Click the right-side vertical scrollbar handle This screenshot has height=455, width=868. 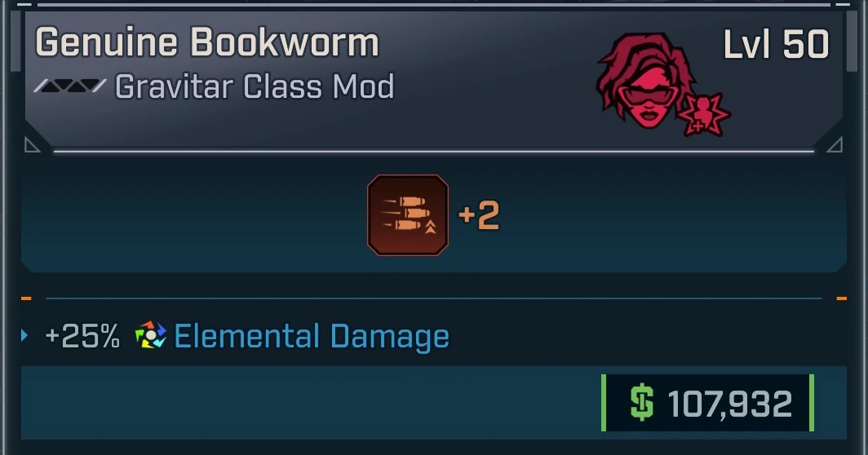click(x=852, y=42)
